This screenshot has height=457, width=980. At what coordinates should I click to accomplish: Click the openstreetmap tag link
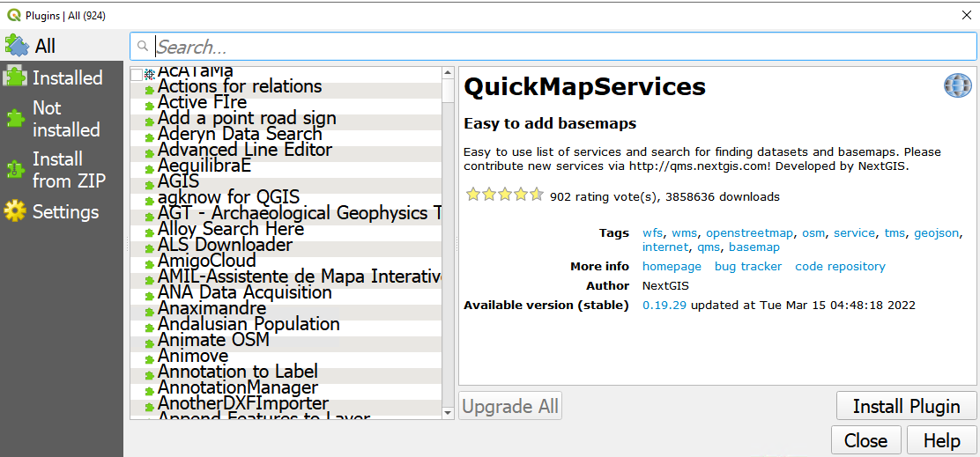coord(750,233)
